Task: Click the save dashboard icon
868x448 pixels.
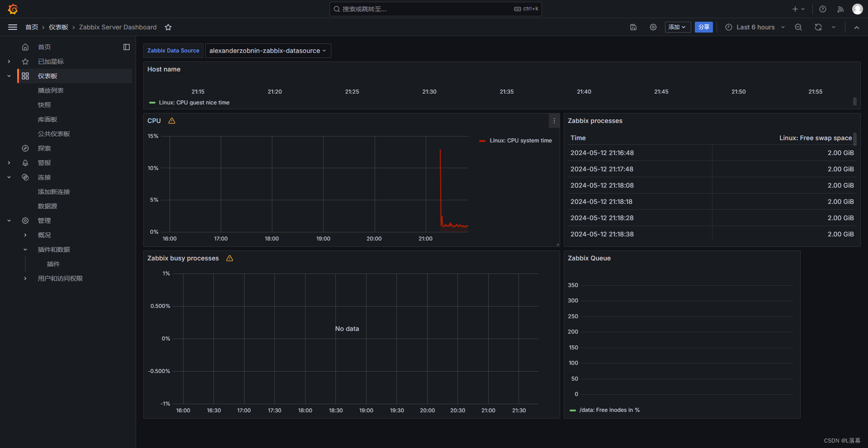Action: (x=633, y=27)
